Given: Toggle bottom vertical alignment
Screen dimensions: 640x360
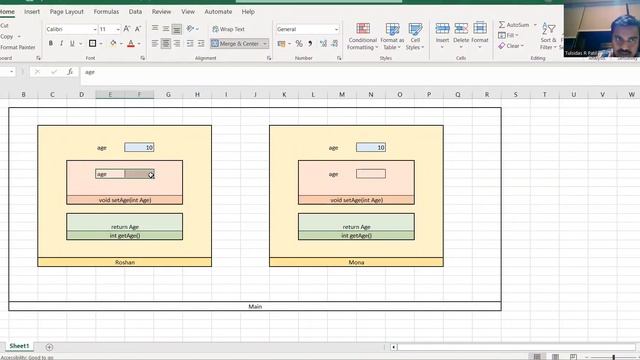Looking at the screenshot, I should (177, 29).
